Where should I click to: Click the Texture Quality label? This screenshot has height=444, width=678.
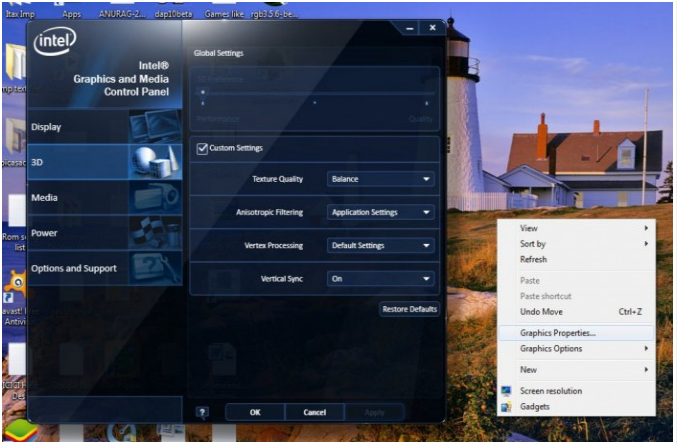278,179
